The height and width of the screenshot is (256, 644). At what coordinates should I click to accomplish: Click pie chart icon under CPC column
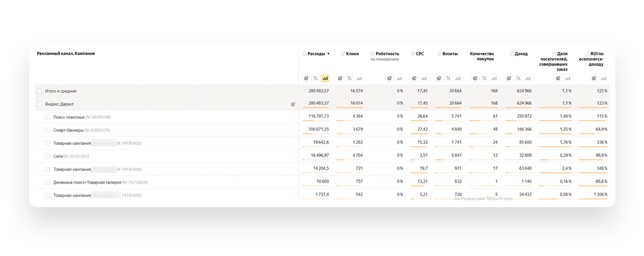414,78
